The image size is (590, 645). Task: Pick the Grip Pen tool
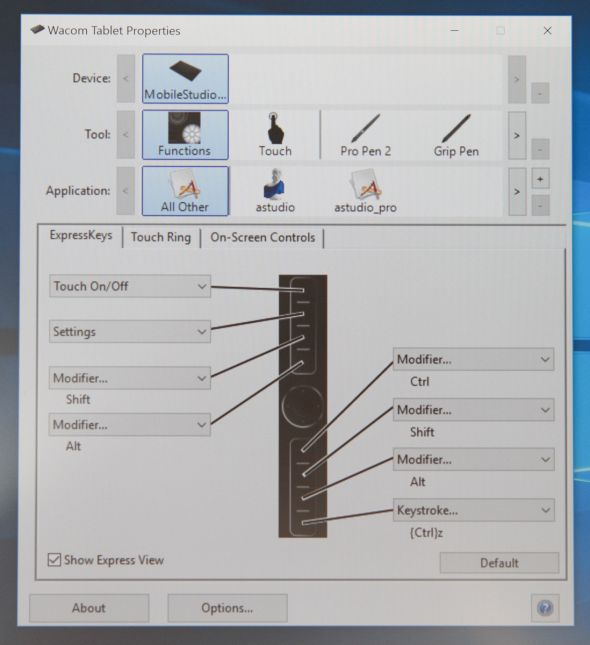coord(456,135)
